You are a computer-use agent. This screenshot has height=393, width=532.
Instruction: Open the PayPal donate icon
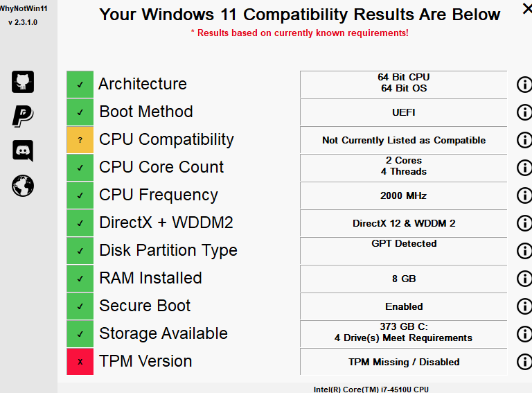[23, 116]
